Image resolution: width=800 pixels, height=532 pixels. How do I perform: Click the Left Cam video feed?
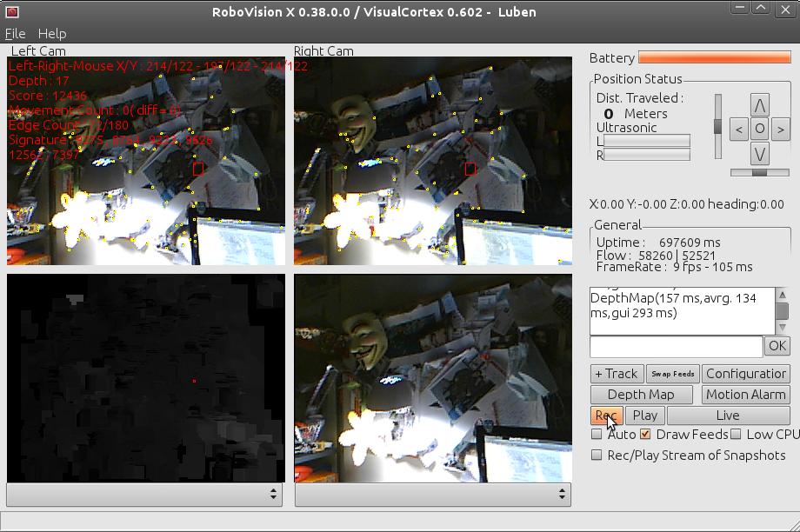pos(146,161)
